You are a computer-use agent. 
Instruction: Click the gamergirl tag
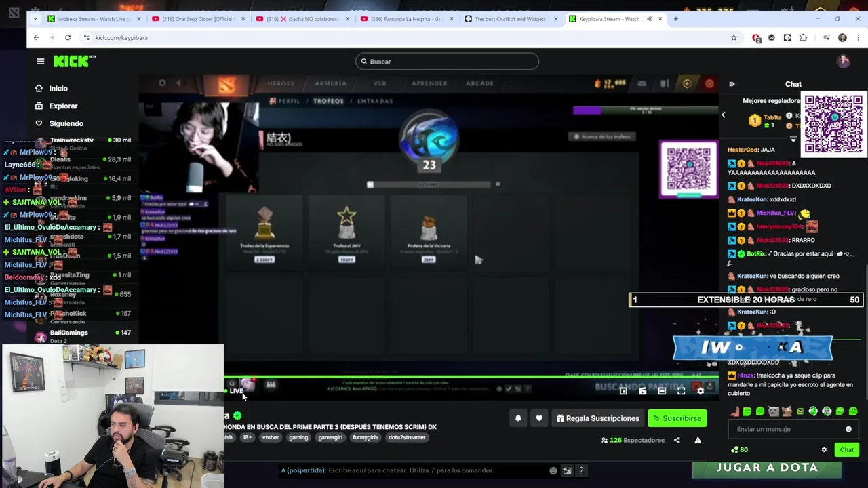pyautogui.click(x=330, y=437)
